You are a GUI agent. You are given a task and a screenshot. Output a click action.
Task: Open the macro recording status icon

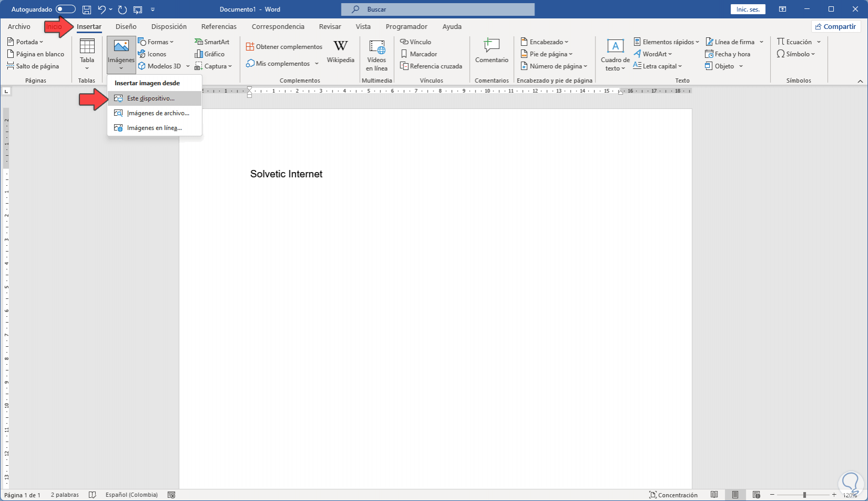click(171, 495)
